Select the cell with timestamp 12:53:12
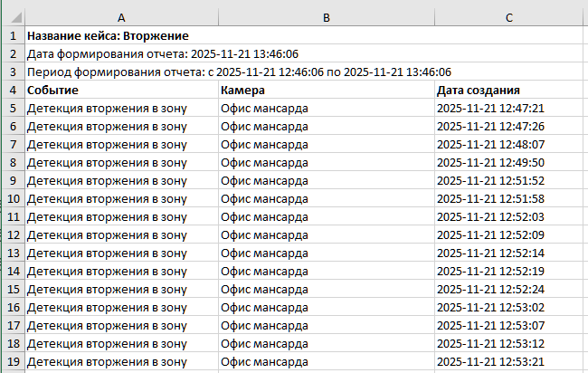The height and width of the screenshot is (373, 588). click(490, 343)
